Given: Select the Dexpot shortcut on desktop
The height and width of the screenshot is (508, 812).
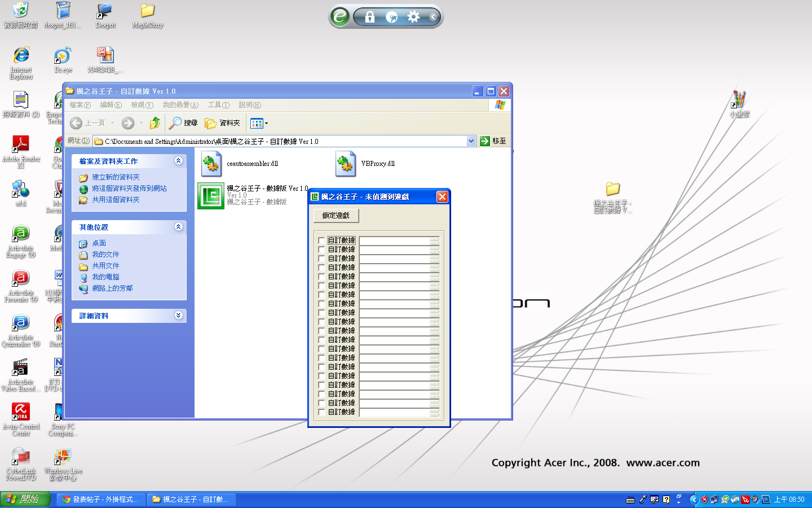Looking at the screenshot, I should [x=105, y=15].
